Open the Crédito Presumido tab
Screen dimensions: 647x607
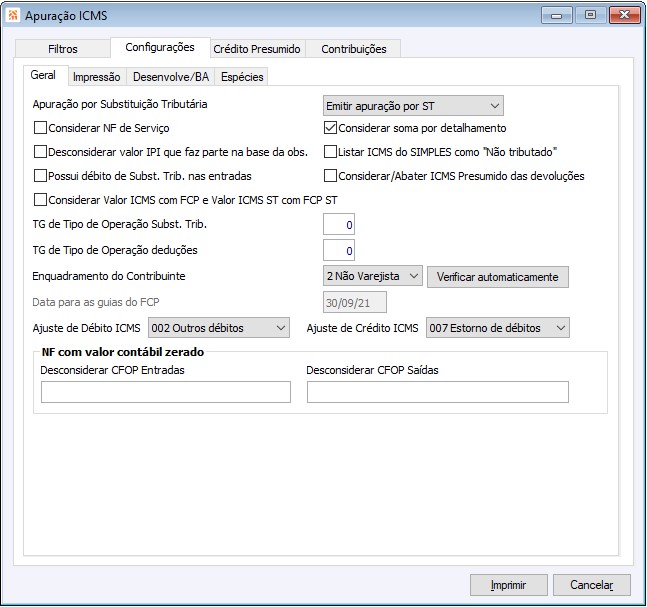257,49
